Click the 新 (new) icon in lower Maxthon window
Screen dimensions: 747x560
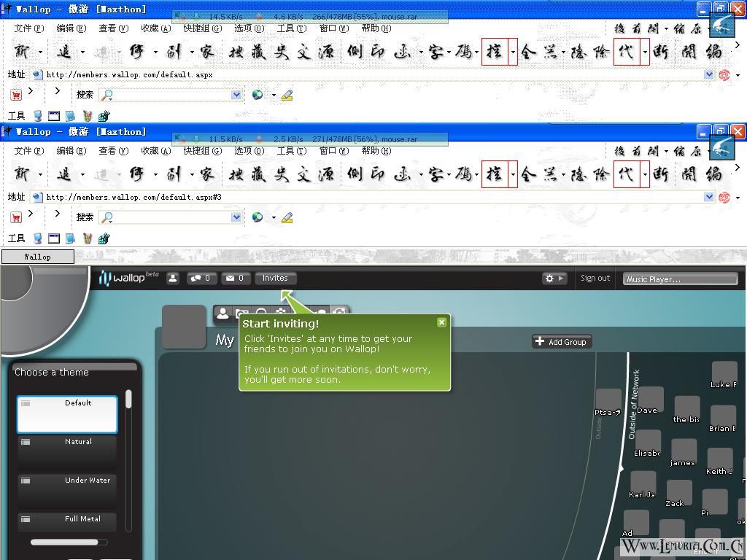pos(21,174)
